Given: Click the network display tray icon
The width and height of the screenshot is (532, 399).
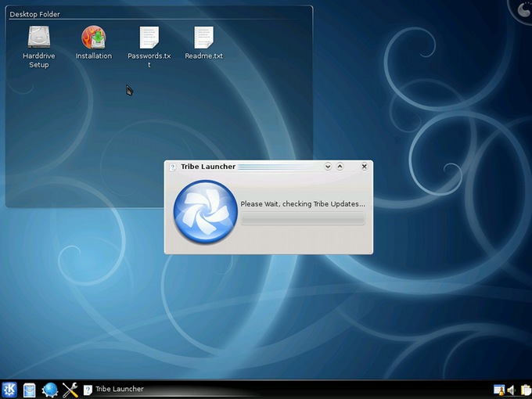Looking at the screenshot, I should pos(498,390).
